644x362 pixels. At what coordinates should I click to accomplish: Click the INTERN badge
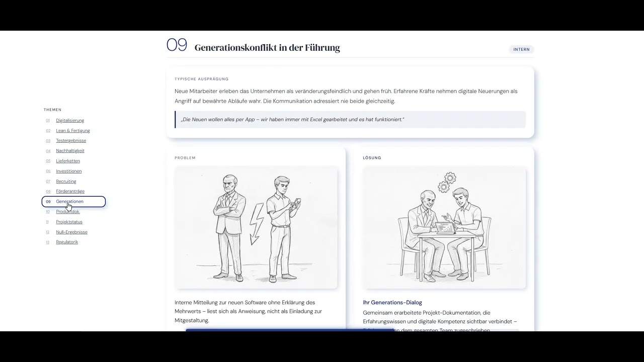(521, 49)
